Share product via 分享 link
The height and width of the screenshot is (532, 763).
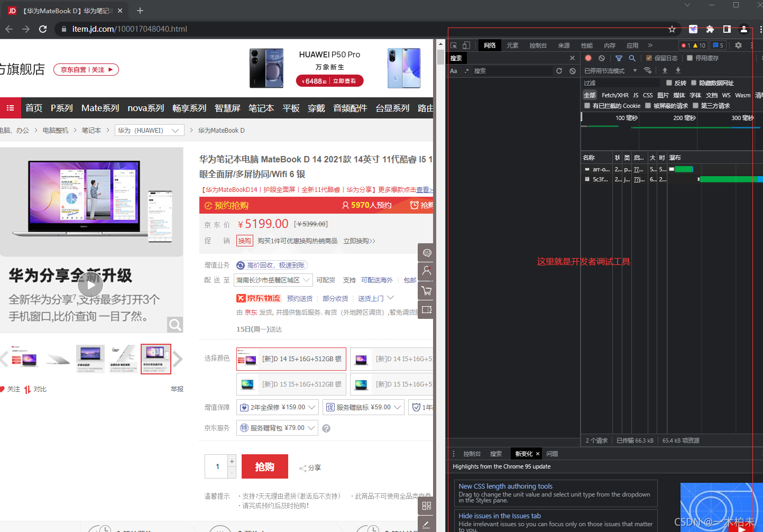coord(310,468)
